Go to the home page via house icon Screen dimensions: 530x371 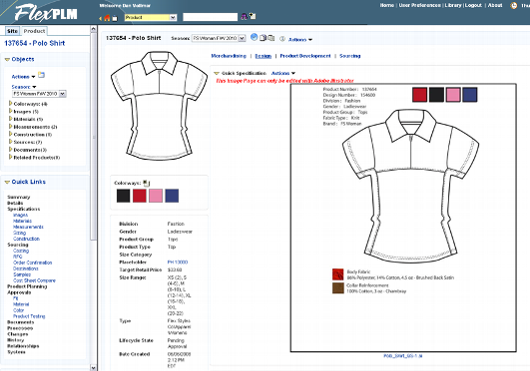point(107,18)
